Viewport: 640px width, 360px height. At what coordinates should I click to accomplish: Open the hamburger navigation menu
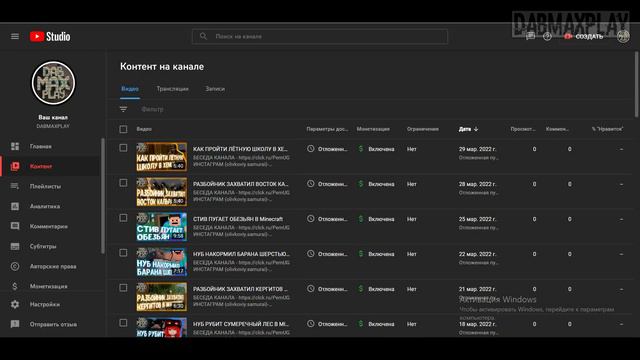point(15,36)
